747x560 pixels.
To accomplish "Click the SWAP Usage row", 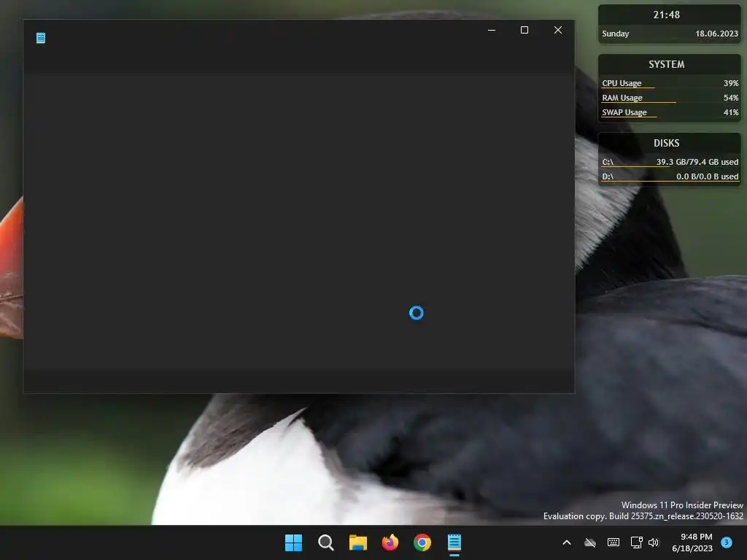I will (670, 112).
